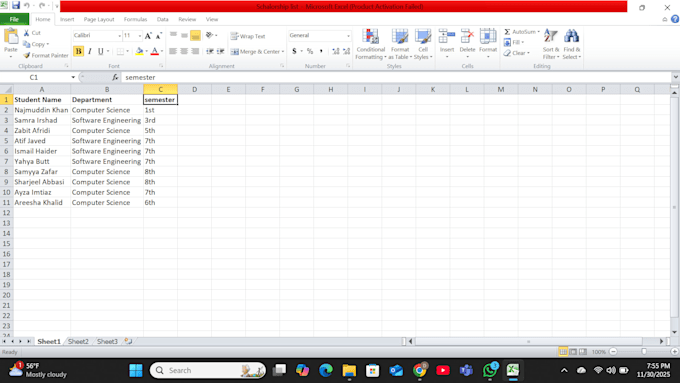This screenshot has height=383, width=680.
Task: Toggle Align Text Right
Action: [195, 51]
